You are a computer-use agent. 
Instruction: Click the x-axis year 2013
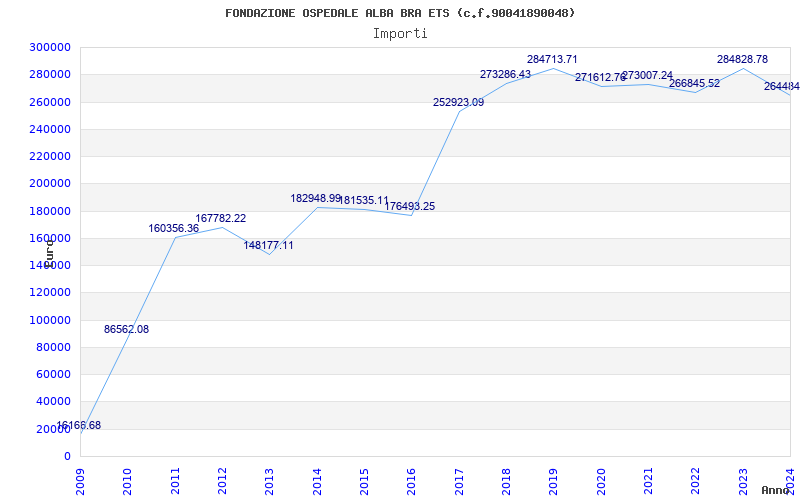coord(269,482)
